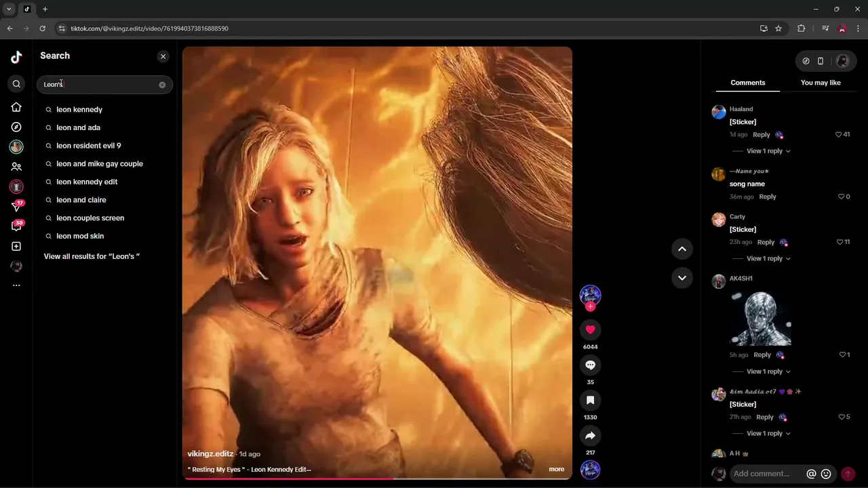Open the Explore compass icon

coord(16,127)
